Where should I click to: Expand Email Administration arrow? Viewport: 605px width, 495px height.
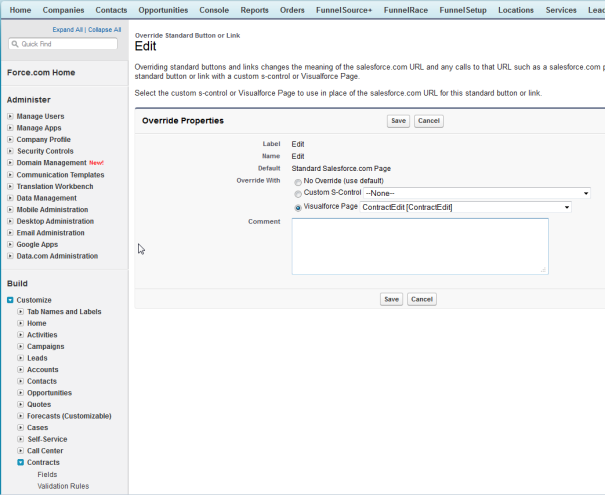tap(10, 233)
